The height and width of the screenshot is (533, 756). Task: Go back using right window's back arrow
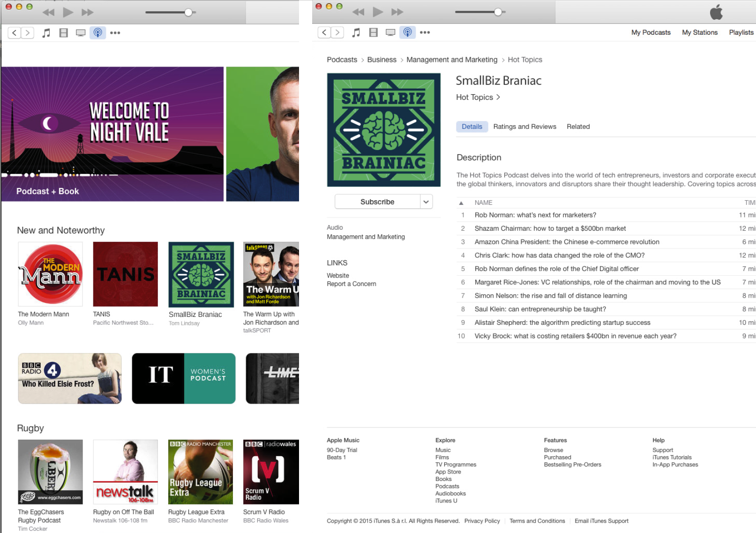(324, 32)
